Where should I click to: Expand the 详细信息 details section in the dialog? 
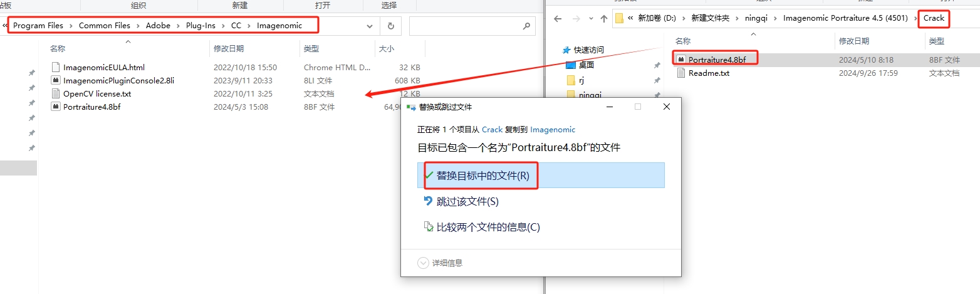440,263
